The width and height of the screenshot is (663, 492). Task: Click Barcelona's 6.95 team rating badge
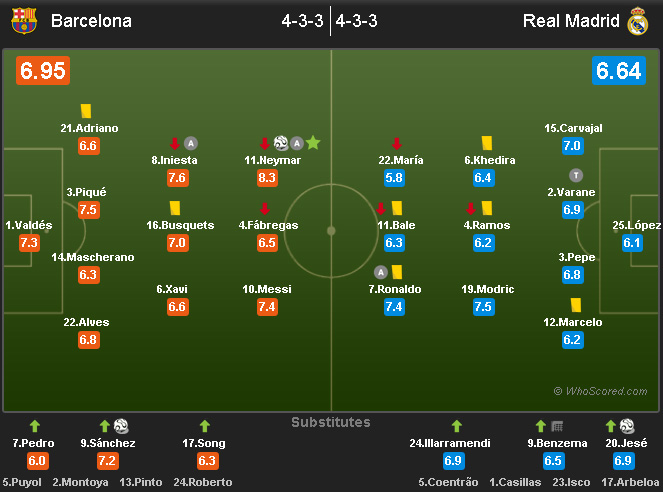42,71
